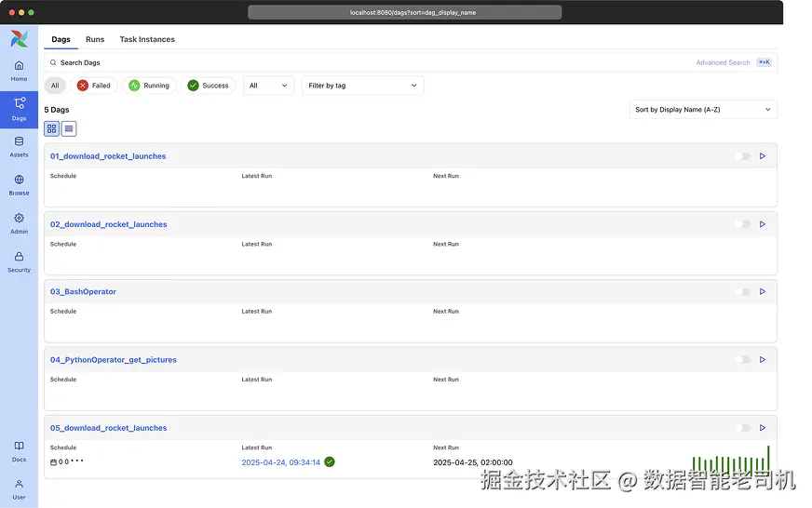The width and height of the screenshot is (812, 508).
Task: Open the 05_download_rocket_launches DAG link
Action: tap(108, 428)
